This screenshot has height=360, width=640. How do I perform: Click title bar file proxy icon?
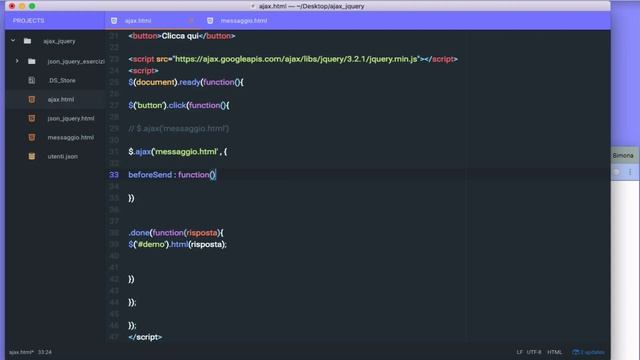[x=253, y=6]
